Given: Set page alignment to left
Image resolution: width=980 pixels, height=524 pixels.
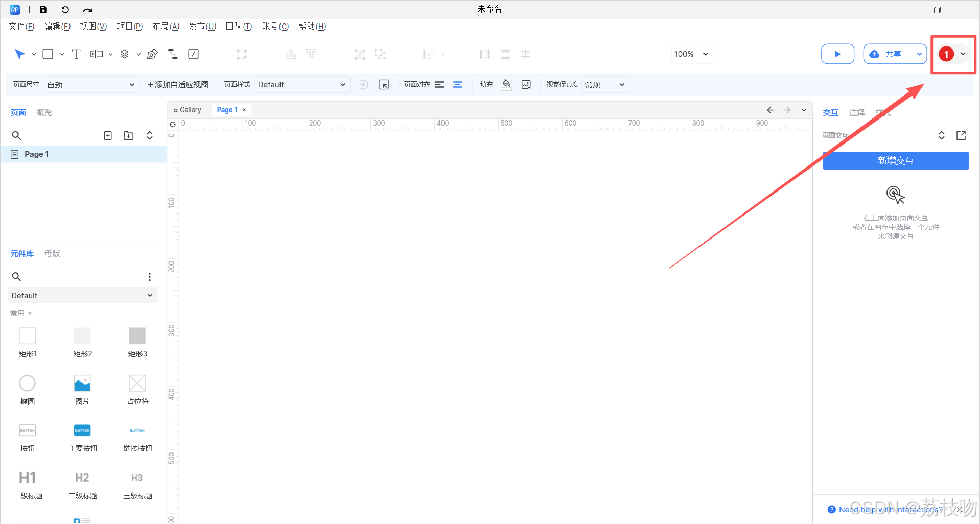Looking at the screenshot, I should [439, 85].
